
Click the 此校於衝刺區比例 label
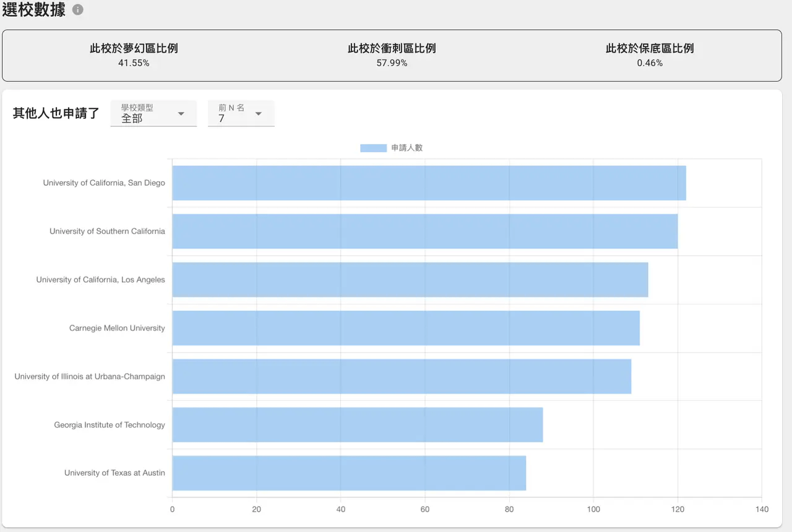tap(392, 48)
